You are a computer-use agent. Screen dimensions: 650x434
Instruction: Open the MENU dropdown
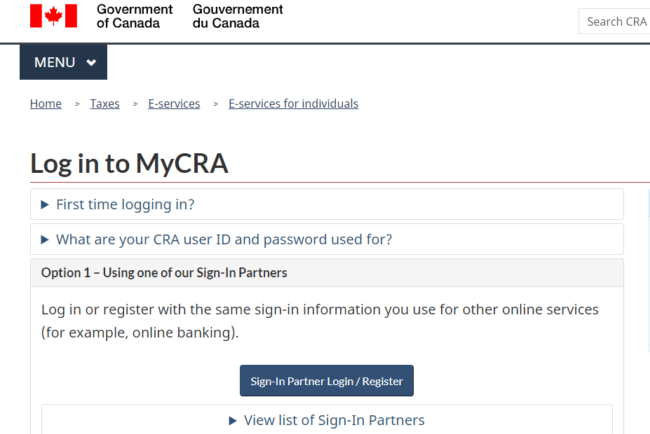click(x=63, y=62)
